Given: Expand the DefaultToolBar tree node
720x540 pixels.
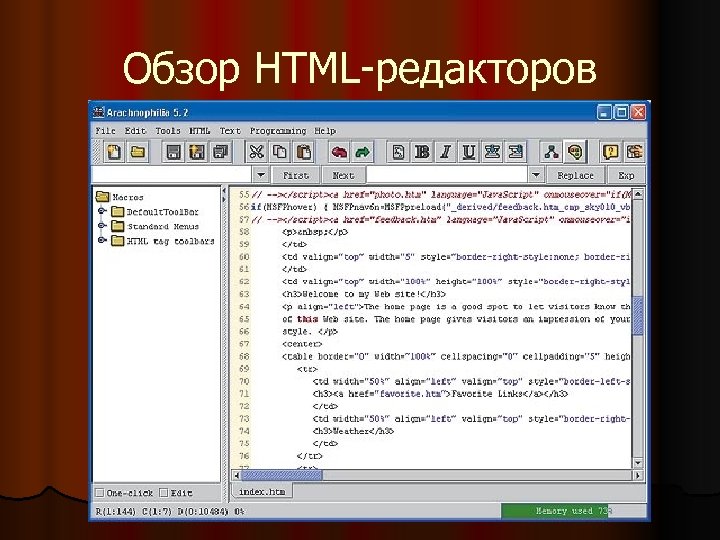Looking at the screenshot, I should pos(102,211).
